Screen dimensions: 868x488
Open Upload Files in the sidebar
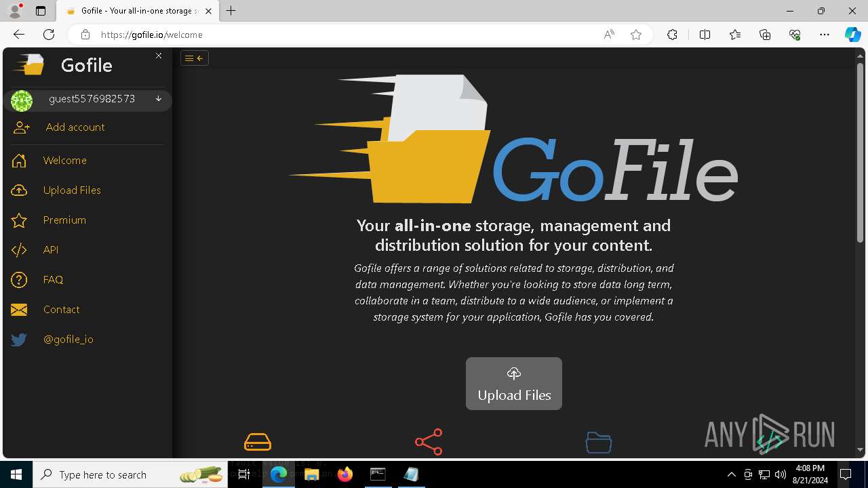coord(72,190)
